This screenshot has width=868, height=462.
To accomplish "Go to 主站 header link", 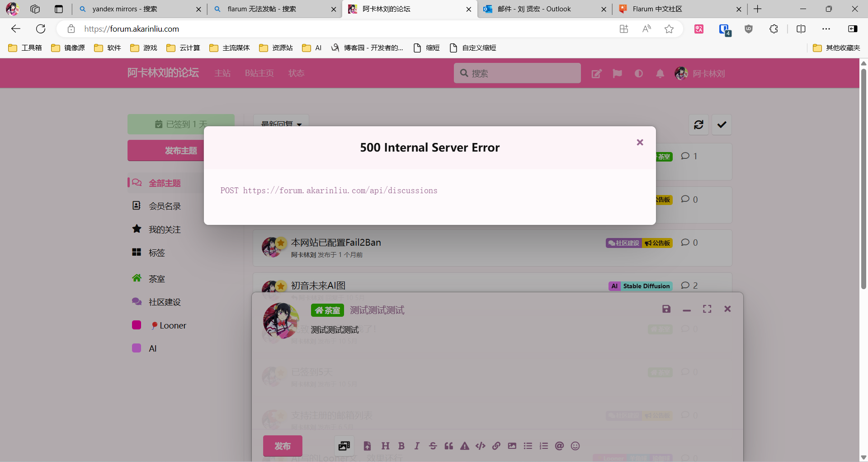I will (222, 73).
